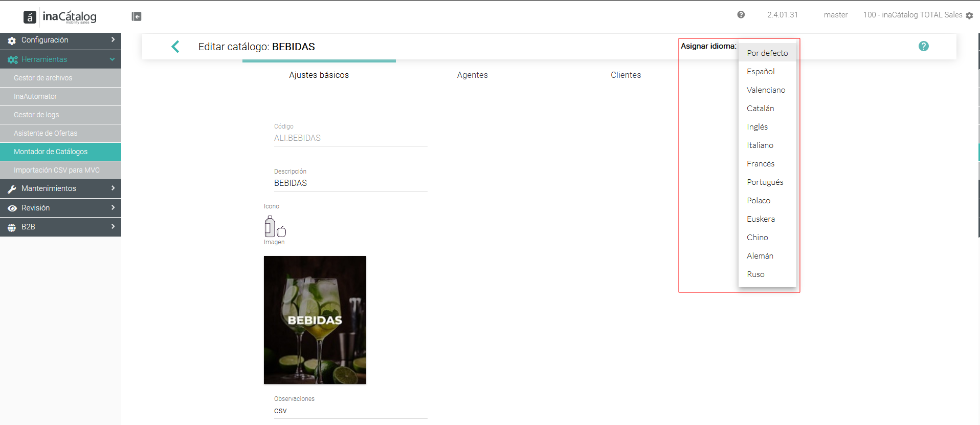Choose Catalán from the language list
Viewport: 980px width, 425px height.
767,108
